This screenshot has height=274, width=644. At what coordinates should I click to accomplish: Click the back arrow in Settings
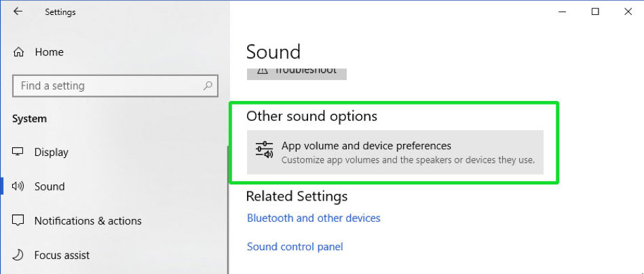click(x=18, y=12)
